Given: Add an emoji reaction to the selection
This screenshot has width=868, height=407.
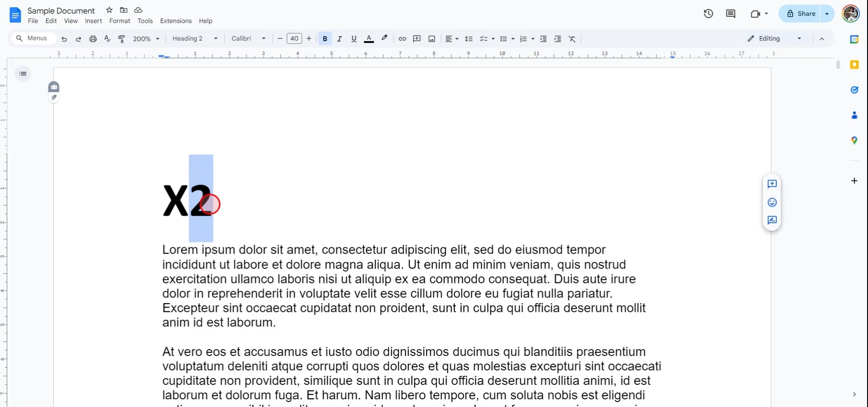Looking at the screenshot, I should [x=772, y=202].
